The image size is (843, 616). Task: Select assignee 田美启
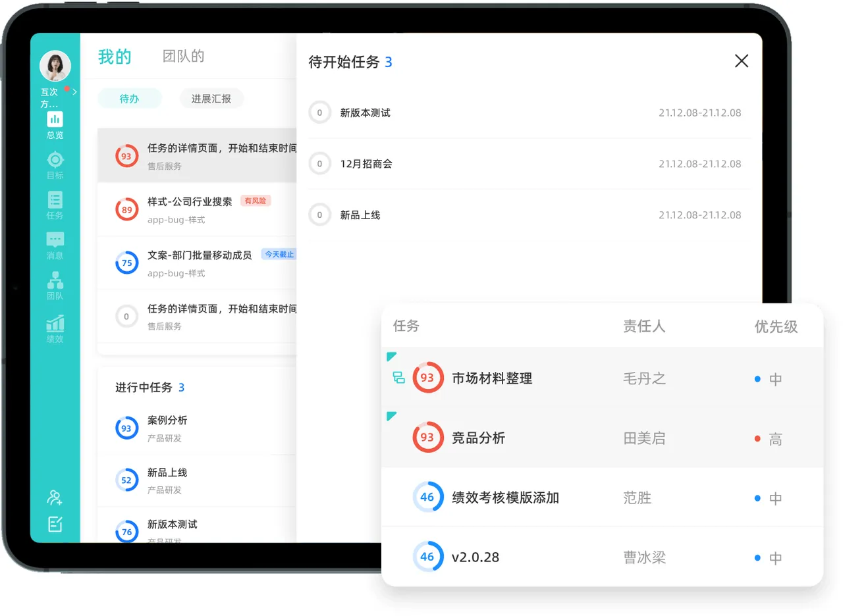[644, 438]
